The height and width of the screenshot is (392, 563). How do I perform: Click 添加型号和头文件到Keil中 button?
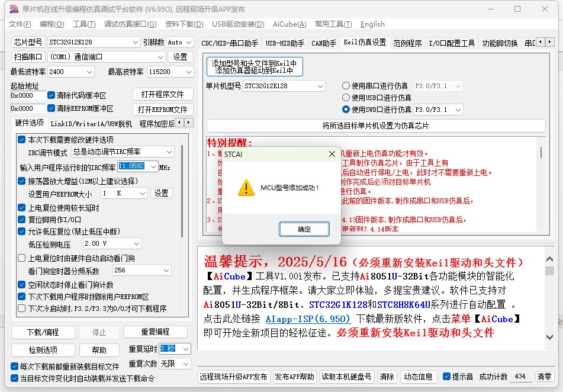(255, 66)
